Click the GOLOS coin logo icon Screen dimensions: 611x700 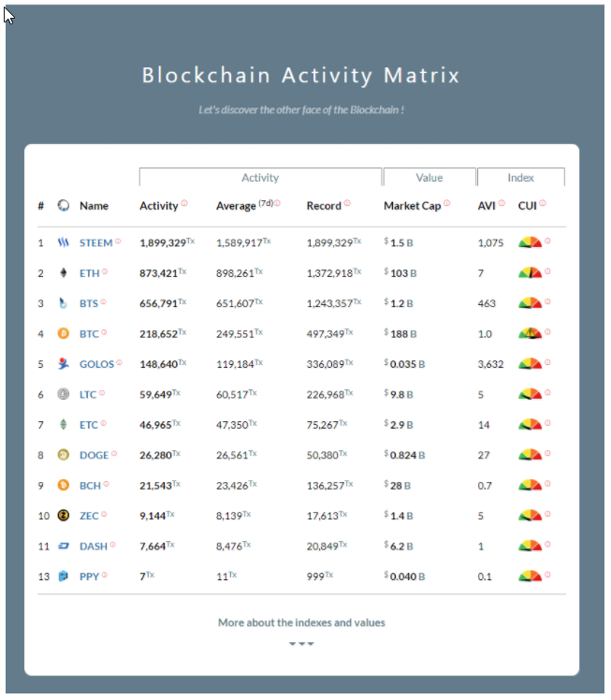point(64,364)
